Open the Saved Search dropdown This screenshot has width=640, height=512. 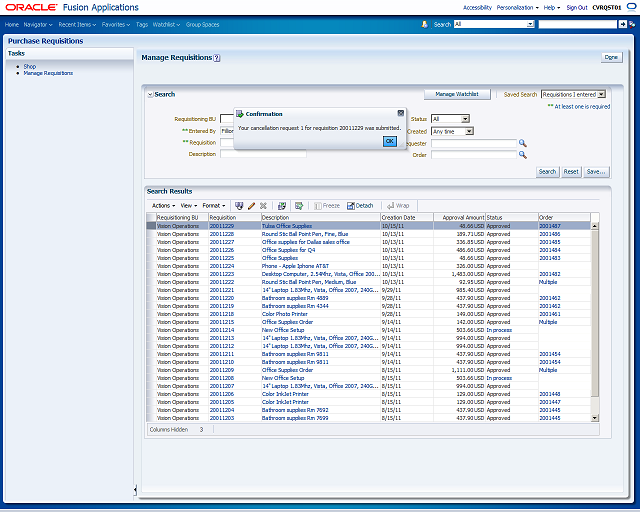coord(573,94)
